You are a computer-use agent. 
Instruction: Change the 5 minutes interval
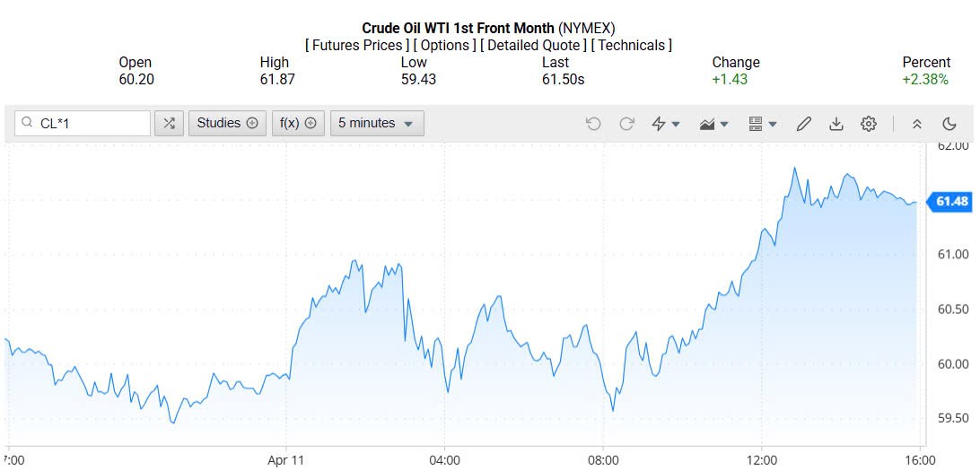tap(377, 124)
